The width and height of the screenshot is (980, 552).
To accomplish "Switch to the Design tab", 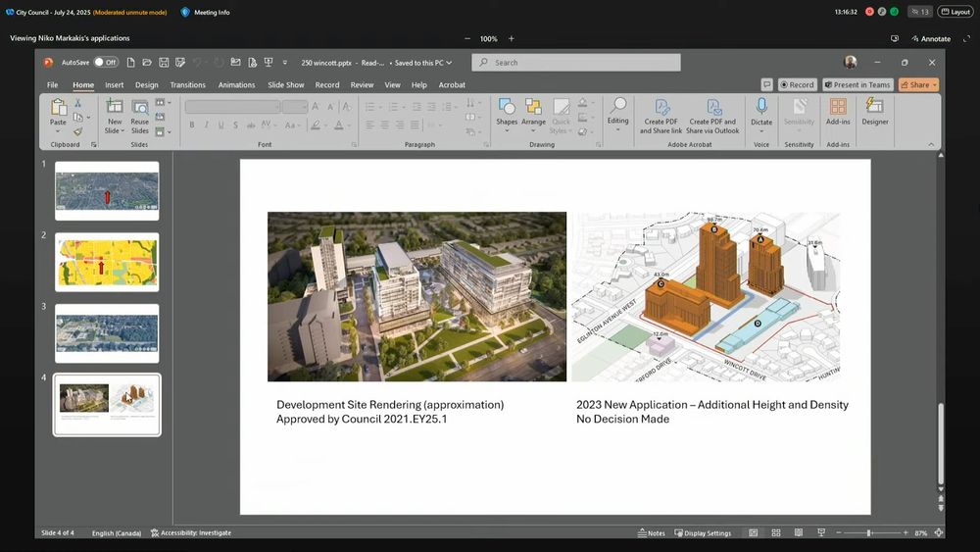I will pos(147,85).
